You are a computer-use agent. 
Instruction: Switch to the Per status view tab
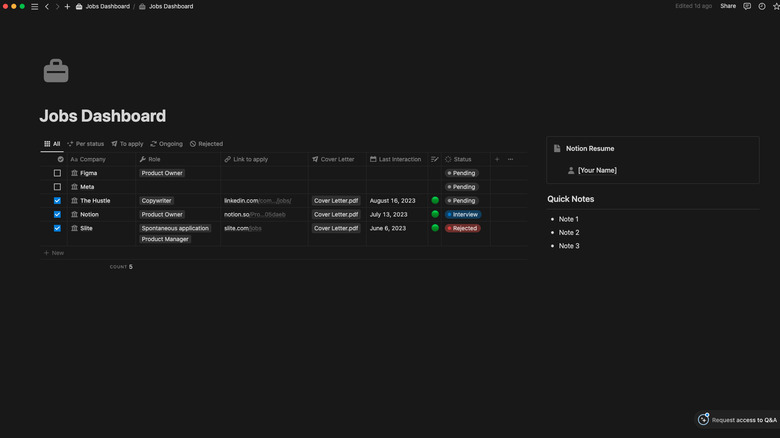(x=85, y=144)
